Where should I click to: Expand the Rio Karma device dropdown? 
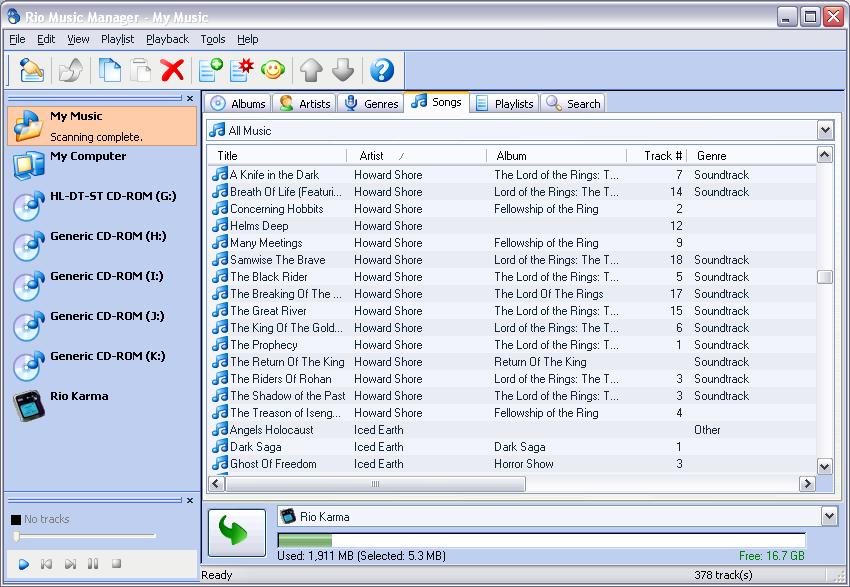point(829,517)
